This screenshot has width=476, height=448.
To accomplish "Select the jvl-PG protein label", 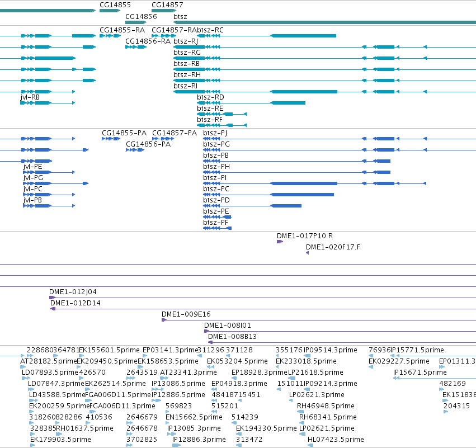I will [x=33, y=178].
